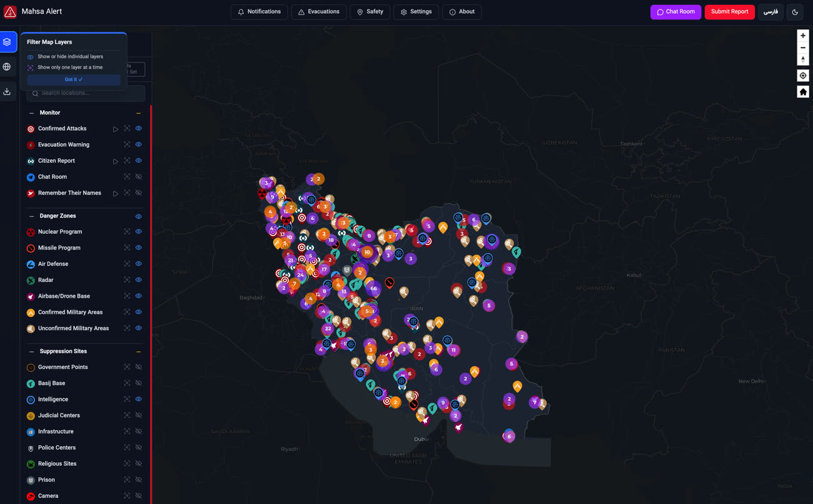The image size is (813, 504).
Task: Open the Evacuations menu
Action: point(318,12)
